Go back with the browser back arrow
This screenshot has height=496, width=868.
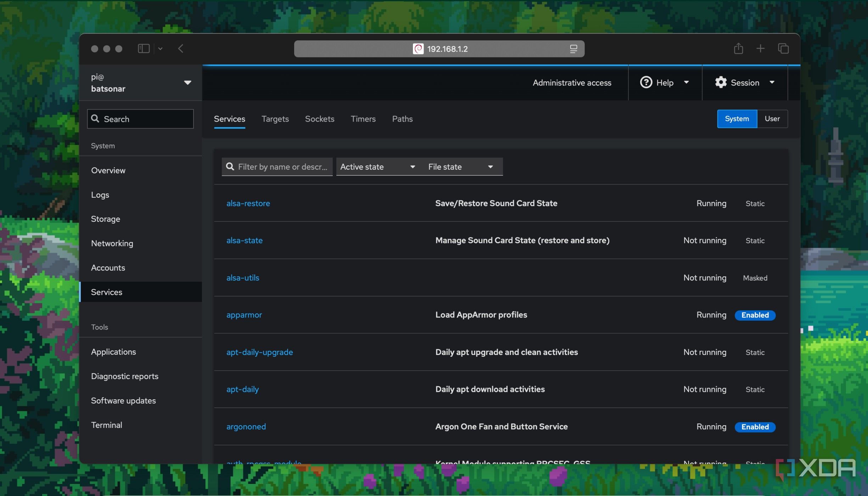181,49
